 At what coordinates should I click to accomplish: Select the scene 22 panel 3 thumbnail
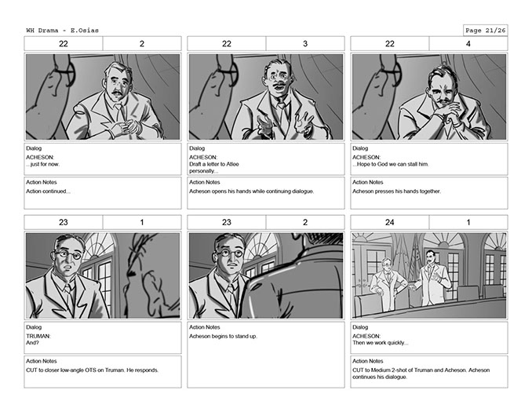[266, 97]
